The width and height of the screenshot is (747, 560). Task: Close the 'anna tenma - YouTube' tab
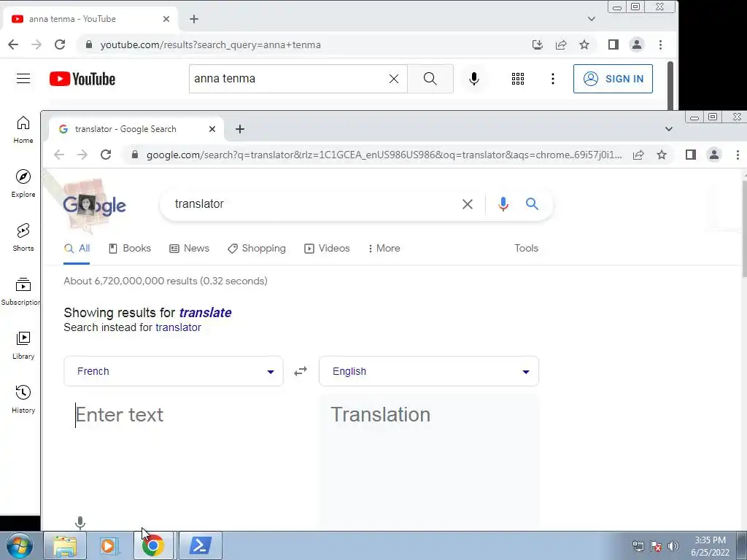[166, 19]
